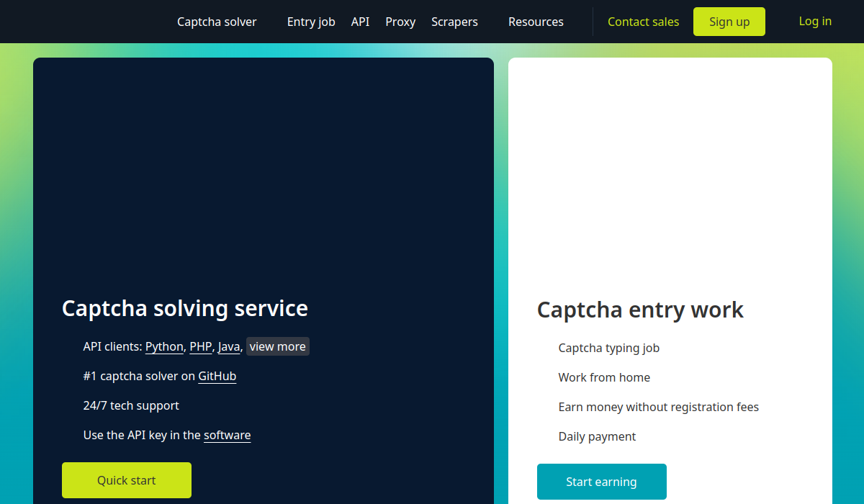The image size is (864, 504).
Task: Expand the Resources menu
Action: 536,22
